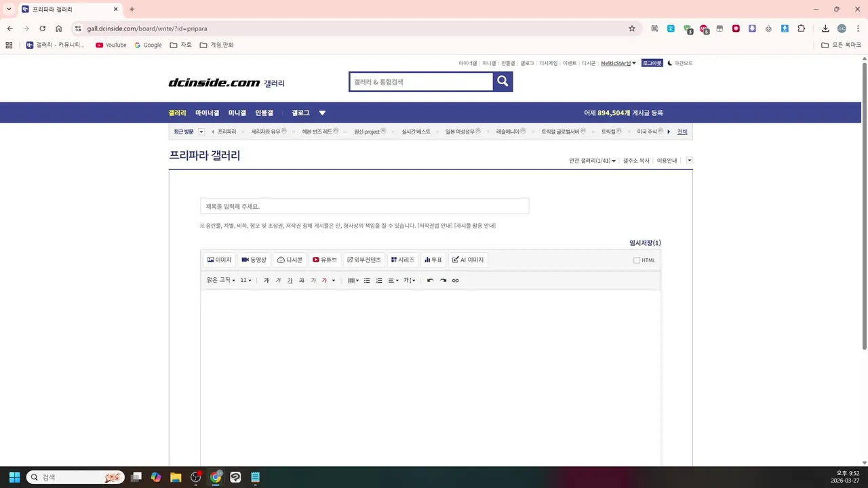Apply italic formatting in the editor
This screenshot has height=488, width=868.
[x=278, y=281]
